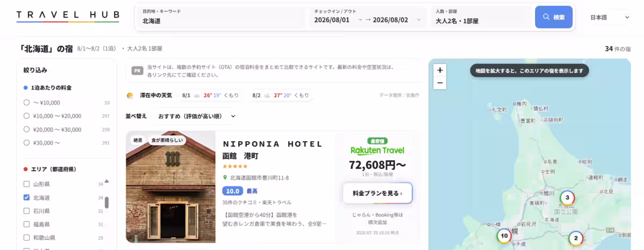
Task: Open the 日本語 language dropdown
Action: 610,17
